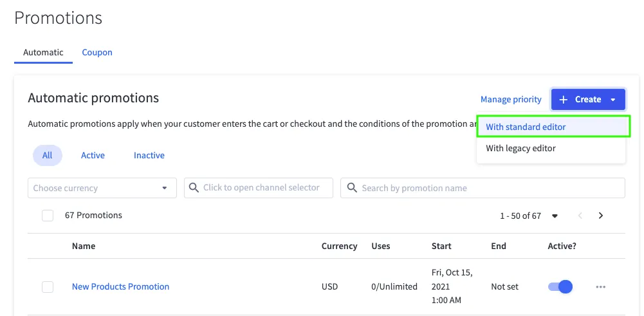Click the plus icon in Create button
Viewport: 644px width, 316px height.
click(564, 100)
